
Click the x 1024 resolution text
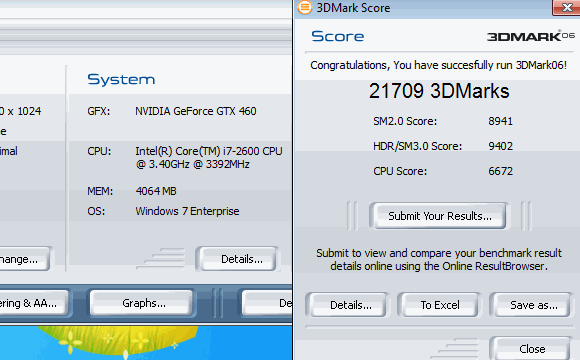point(21,111)
